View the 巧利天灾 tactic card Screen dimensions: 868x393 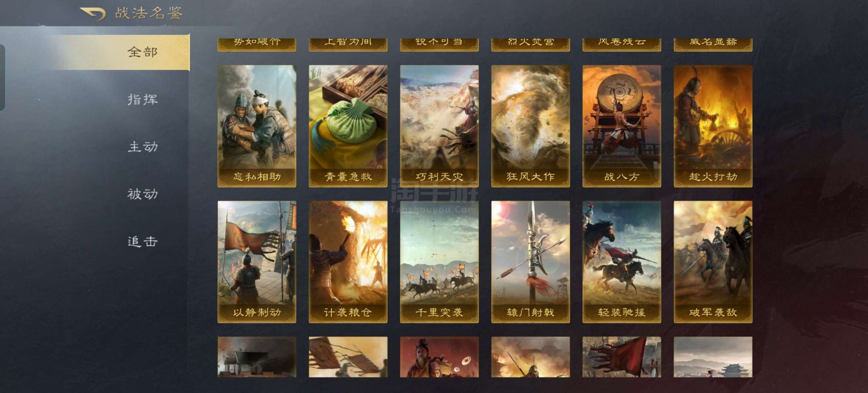coord(439,126)
